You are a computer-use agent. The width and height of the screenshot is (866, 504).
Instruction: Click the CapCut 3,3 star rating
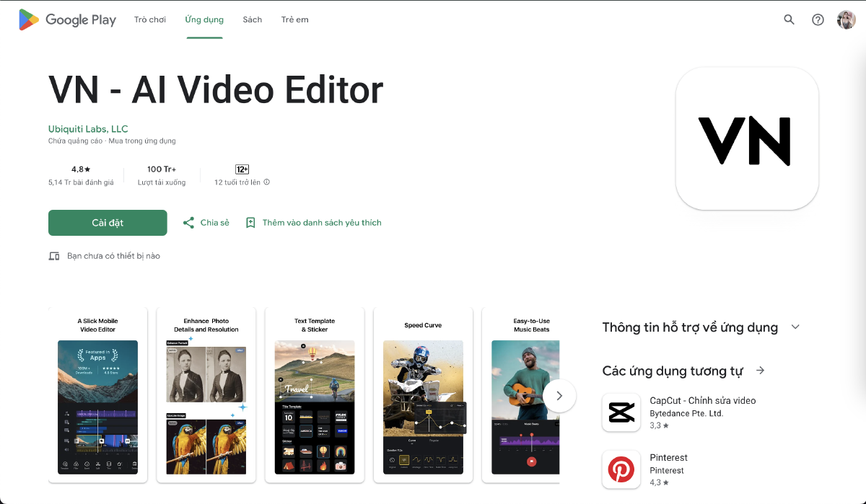[x=659, y=426]
